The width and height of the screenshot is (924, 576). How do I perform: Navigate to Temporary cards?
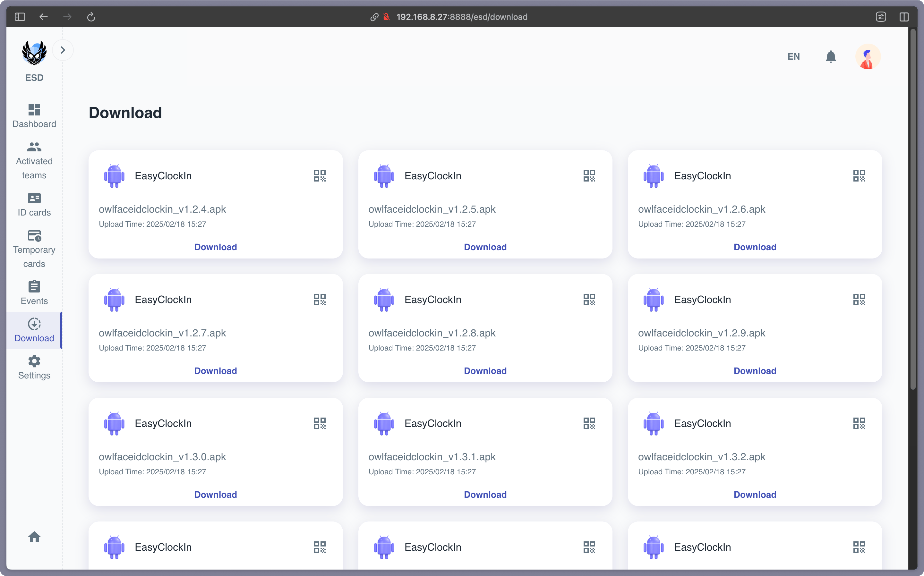click(34, 249)
